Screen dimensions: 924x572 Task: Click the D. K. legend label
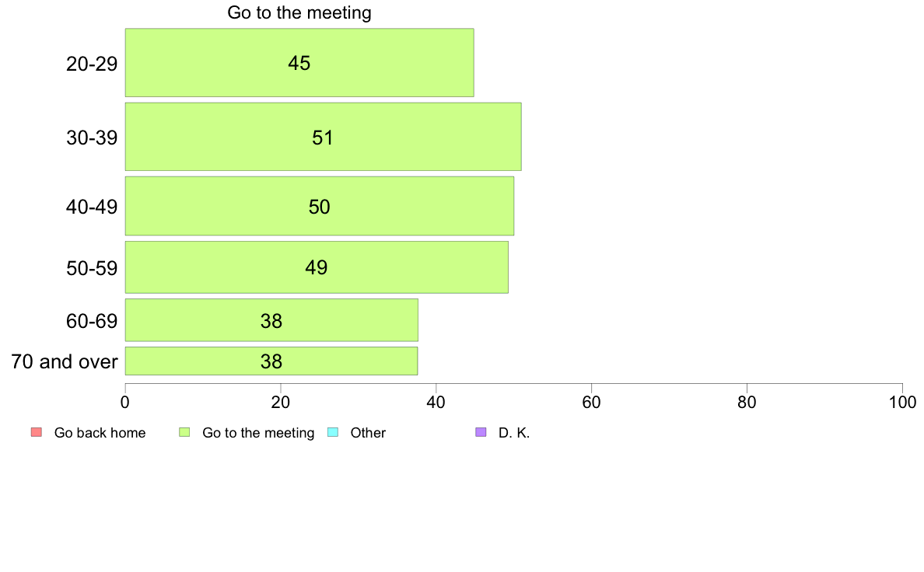(514, 433)
